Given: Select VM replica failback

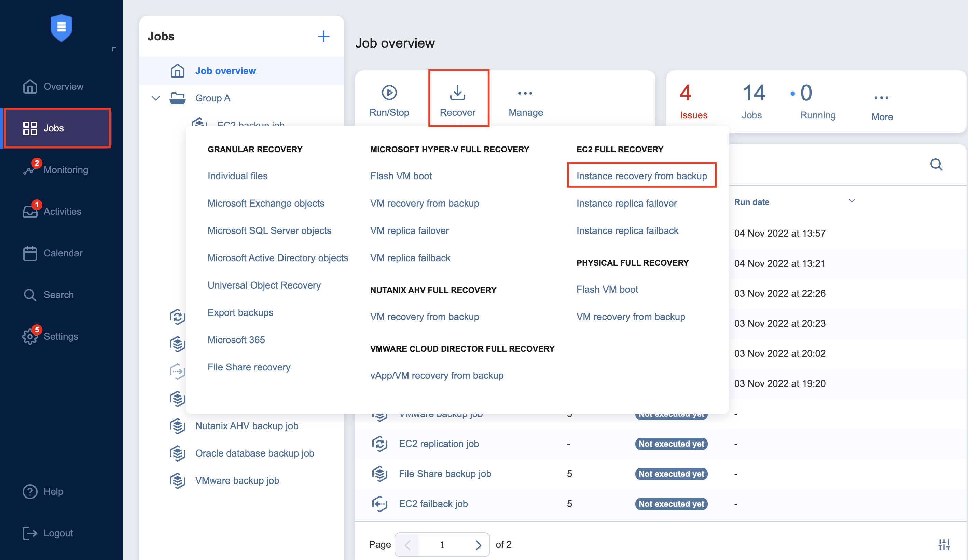Looking at the screenshot, I should pos(410,258).
